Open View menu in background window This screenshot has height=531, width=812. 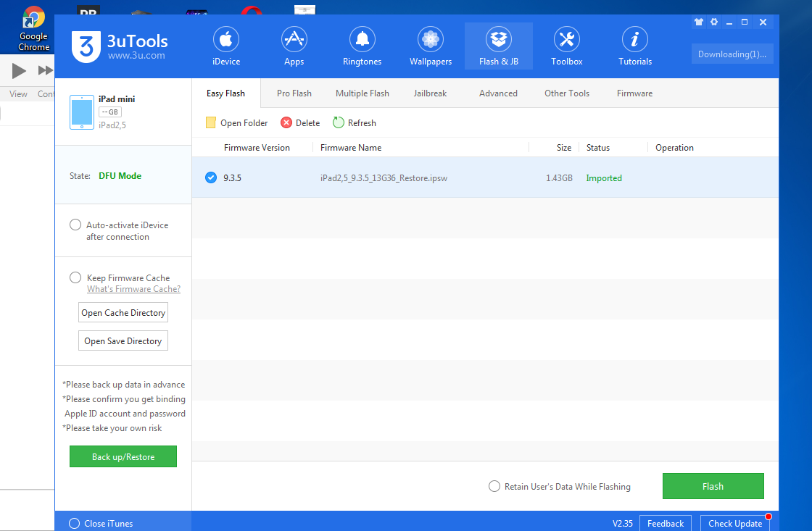pyautogui.click(x=18, y=93)
